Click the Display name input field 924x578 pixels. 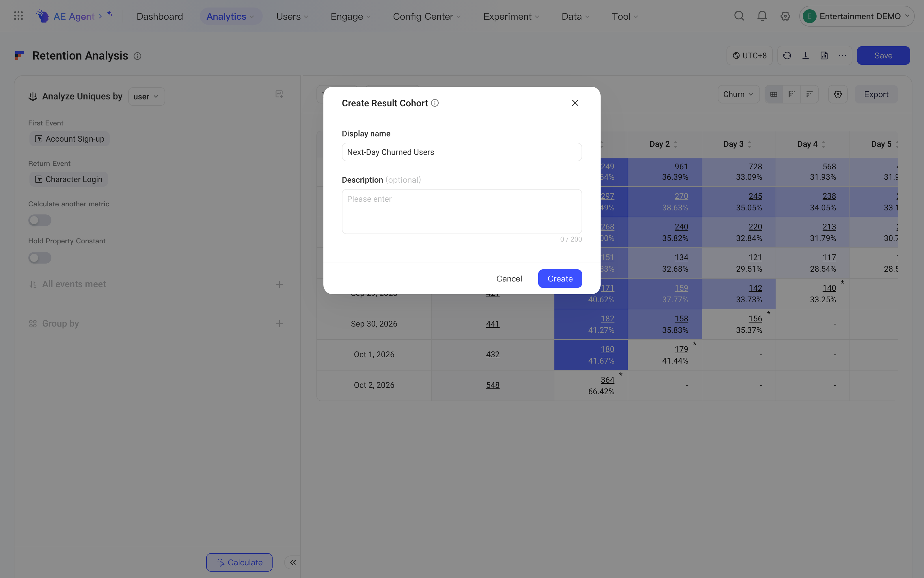[462, 152]
